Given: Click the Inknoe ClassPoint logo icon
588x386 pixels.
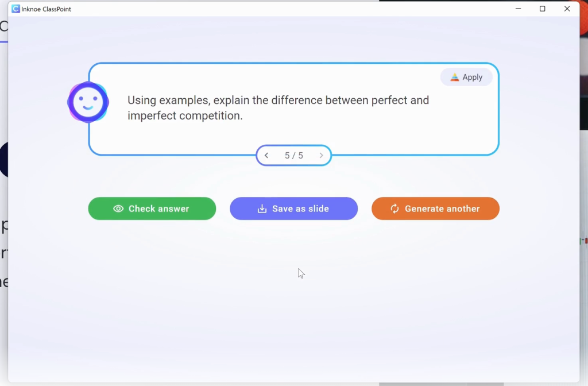Looking at the screenshot, I should [16, 9].
